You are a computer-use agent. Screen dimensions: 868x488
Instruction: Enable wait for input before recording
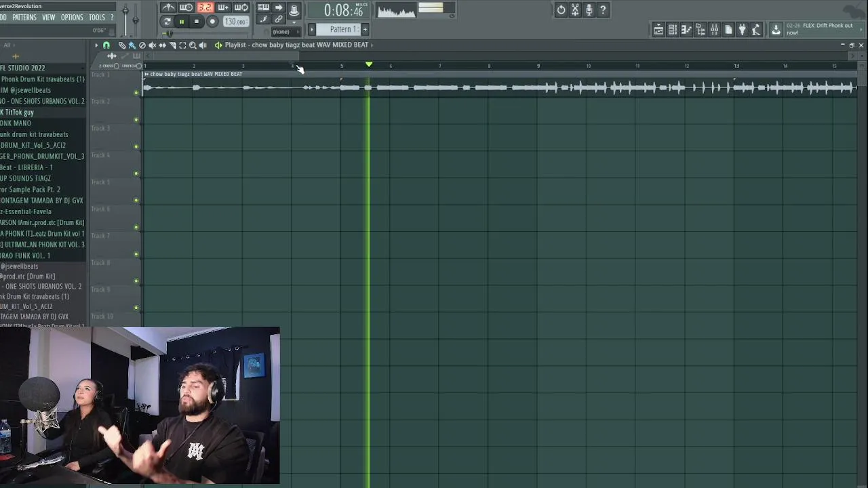click(x=186, y=7)
